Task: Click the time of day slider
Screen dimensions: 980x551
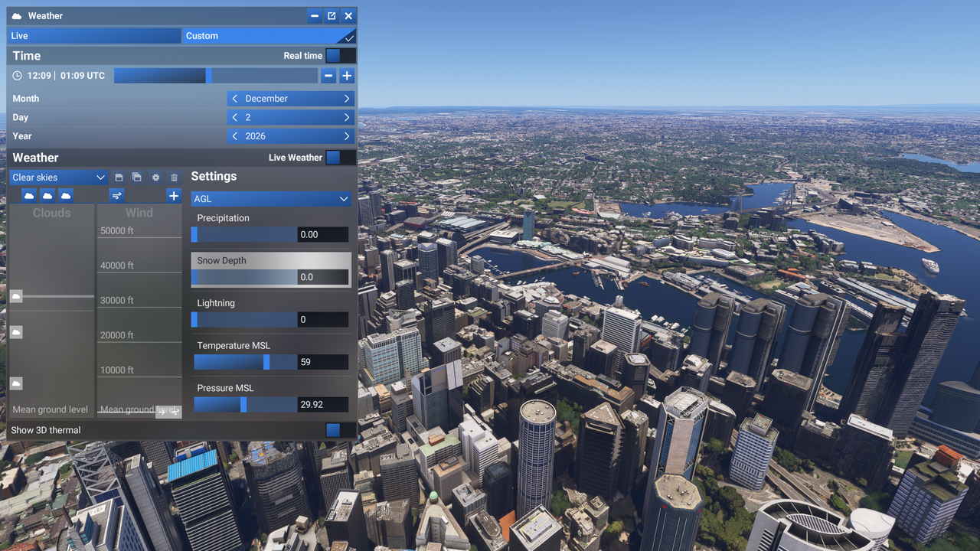Action: (216, 76)
